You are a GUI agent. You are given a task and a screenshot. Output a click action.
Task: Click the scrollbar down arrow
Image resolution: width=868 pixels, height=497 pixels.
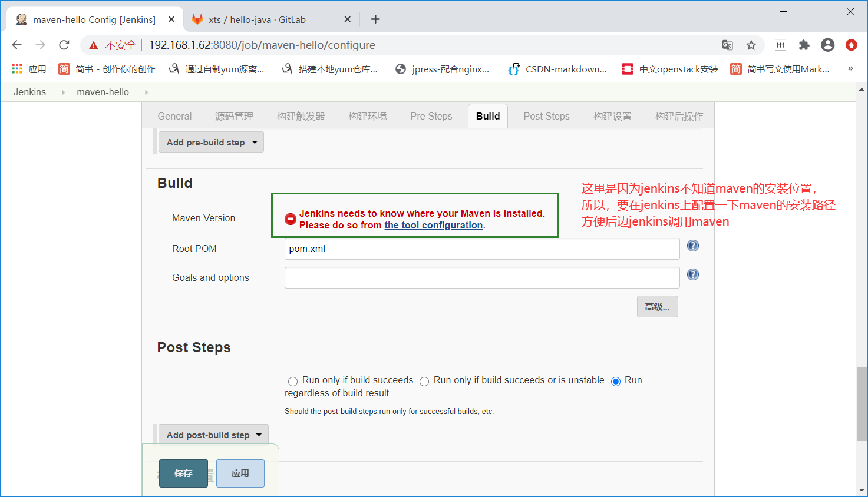pyautogui.click(x=862, y=490)
